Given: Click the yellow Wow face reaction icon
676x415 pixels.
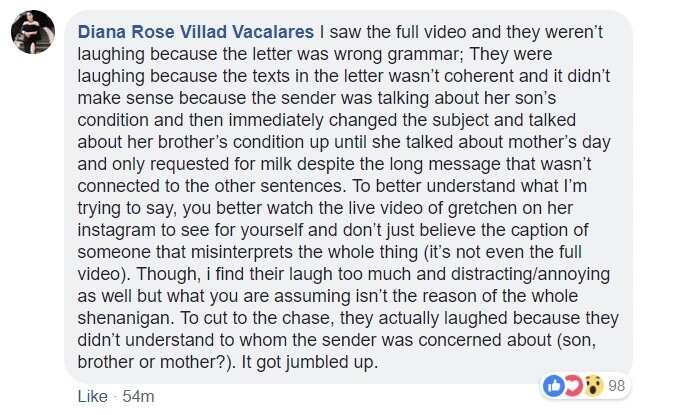Looking at the screenshot, I should (594, 386).
